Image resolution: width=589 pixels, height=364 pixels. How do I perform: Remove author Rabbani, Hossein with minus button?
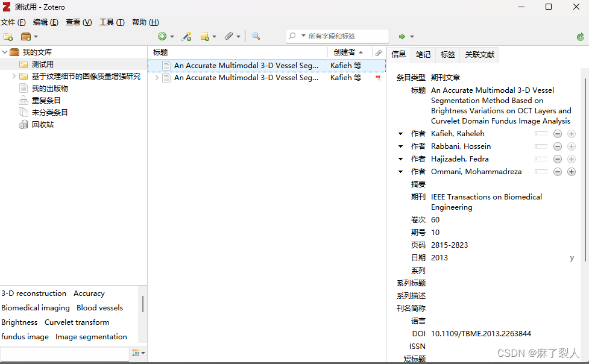coord(558,146)
